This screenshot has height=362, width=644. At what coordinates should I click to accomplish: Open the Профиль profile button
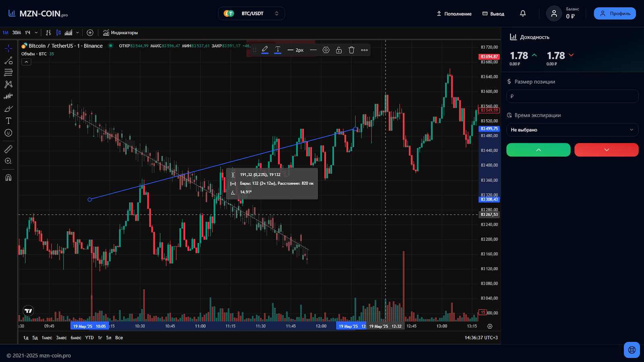[615, 13]
